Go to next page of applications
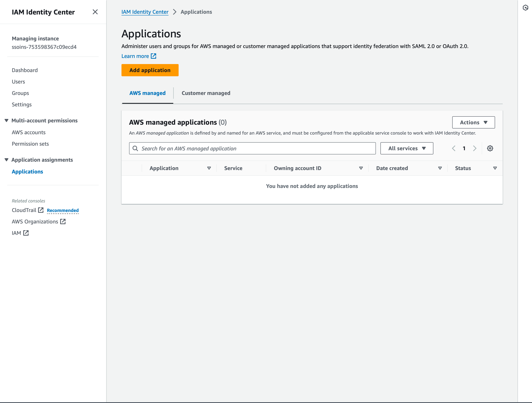532x403 pixels. 475,148
